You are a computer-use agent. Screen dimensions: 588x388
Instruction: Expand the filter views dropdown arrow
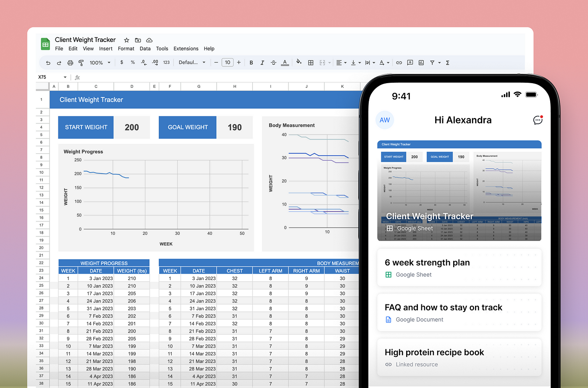(439, 63)
